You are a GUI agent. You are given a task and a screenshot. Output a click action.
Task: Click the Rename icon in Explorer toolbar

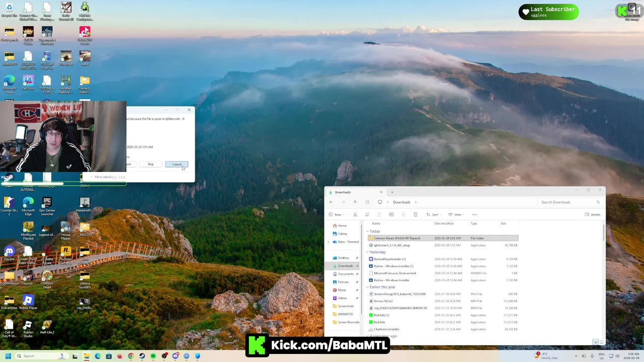coord(391,215)
